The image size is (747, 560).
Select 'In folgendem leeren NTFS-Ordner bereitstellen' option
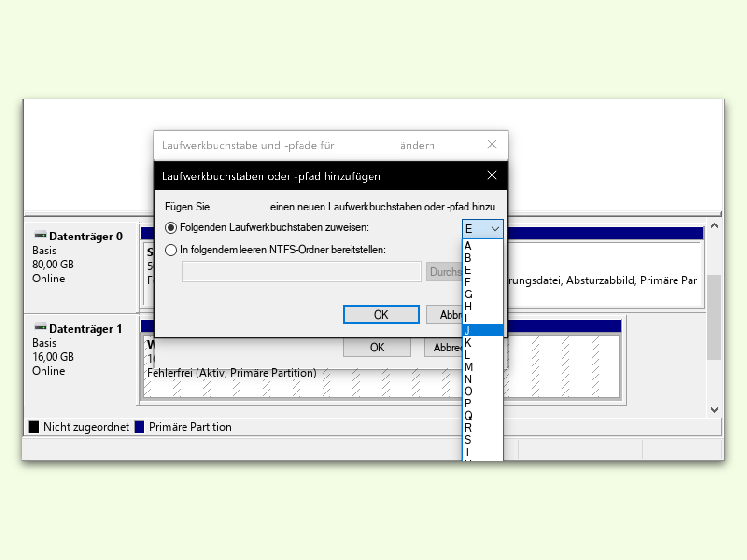pyautogui.click(x=171, y=250)
